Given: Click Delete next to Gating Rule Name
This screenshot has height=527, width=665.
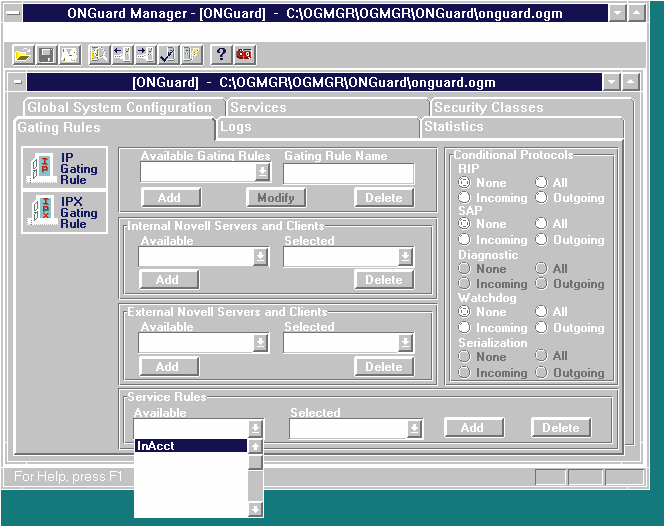Looking at the screenshot, I should [x=384, y=198].
